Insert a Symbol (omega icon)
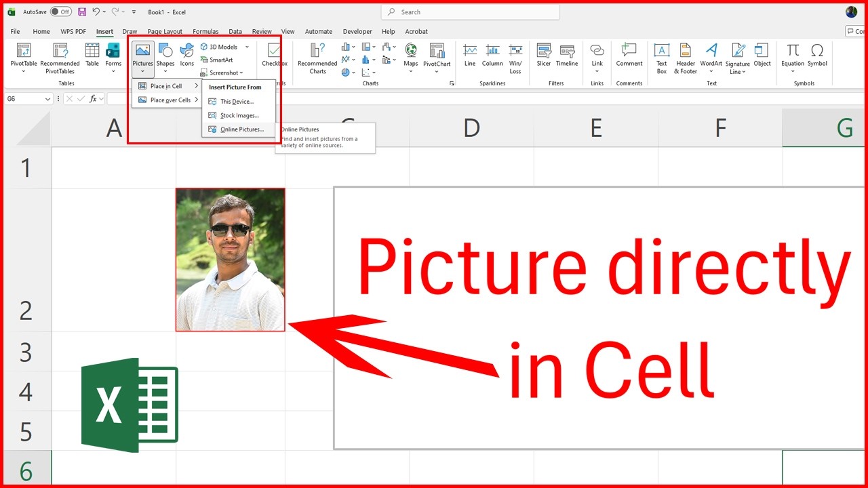This screenshot has width=868, height=488. pos(817,56)
